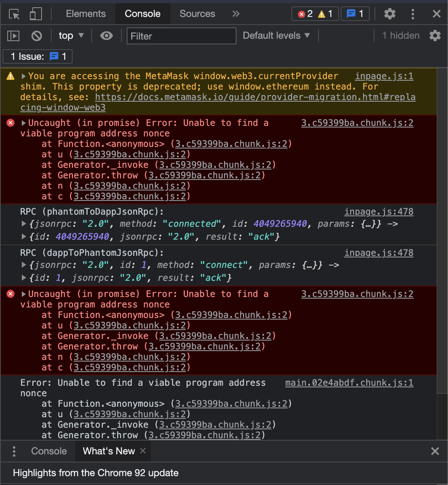Viewport: 448px width, 485px height.
Task: Select the inspect element tool
Action: pos(13,13)
